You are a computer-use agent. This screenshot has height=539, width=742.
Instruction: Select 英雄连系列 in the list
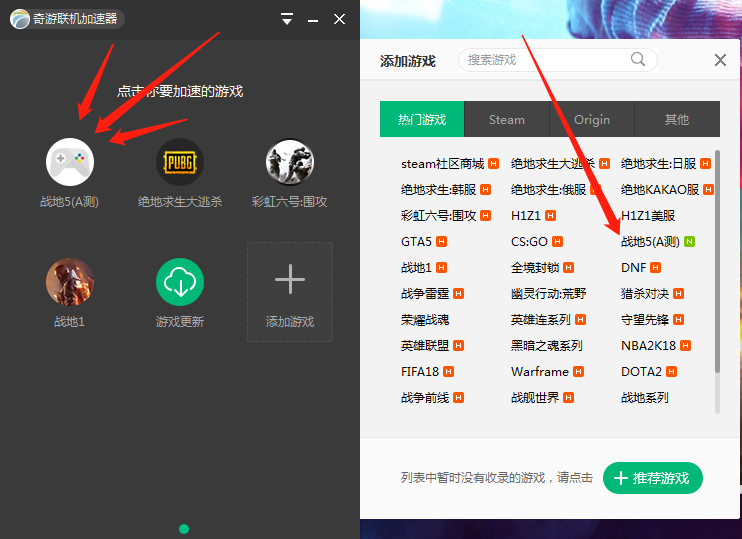[540, 320]
